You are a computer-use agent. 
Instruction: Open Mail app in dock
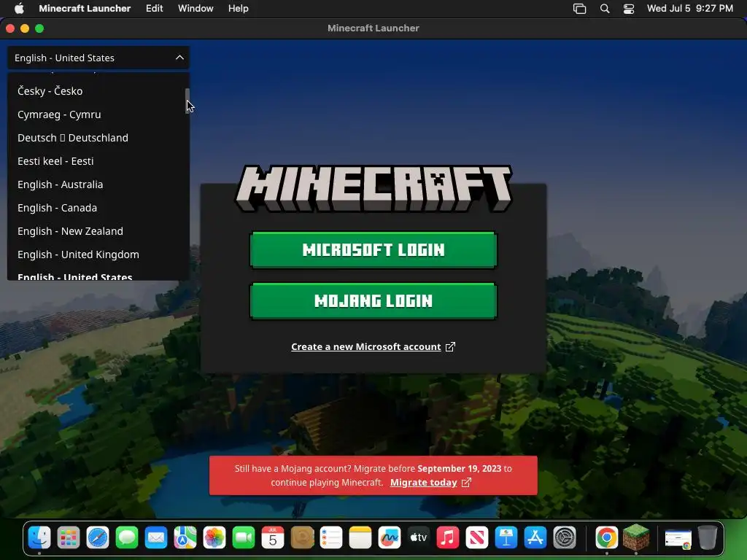click(x=156, y=538)
